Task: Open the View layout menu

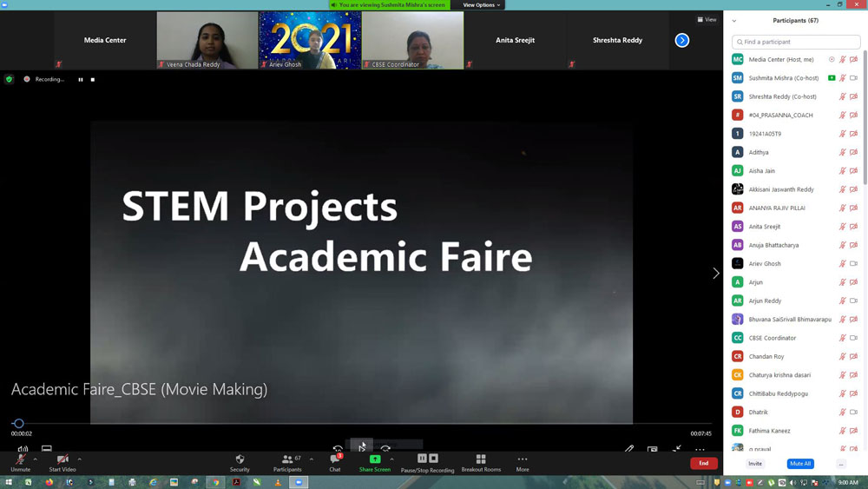Action: pos(707,20)
